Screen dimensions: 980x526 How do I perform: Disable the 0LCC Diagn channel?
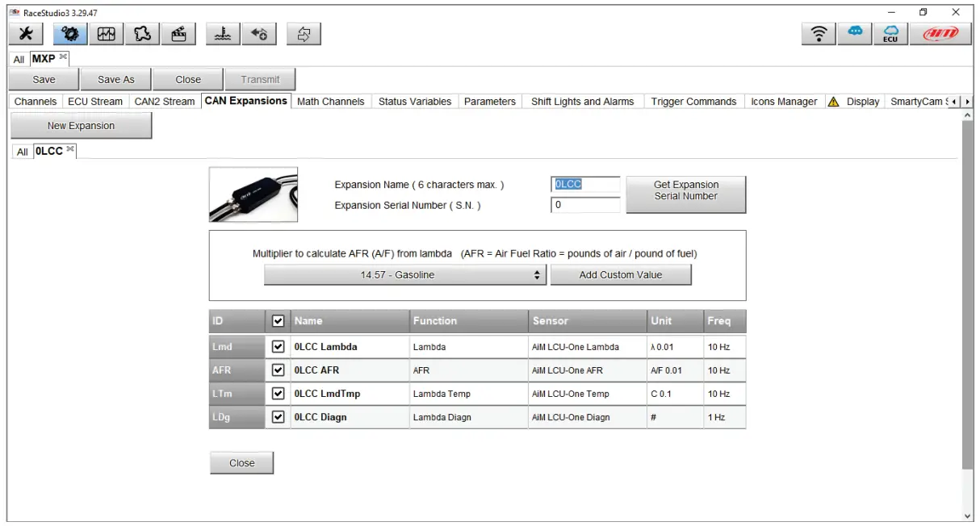pos(277,417)
